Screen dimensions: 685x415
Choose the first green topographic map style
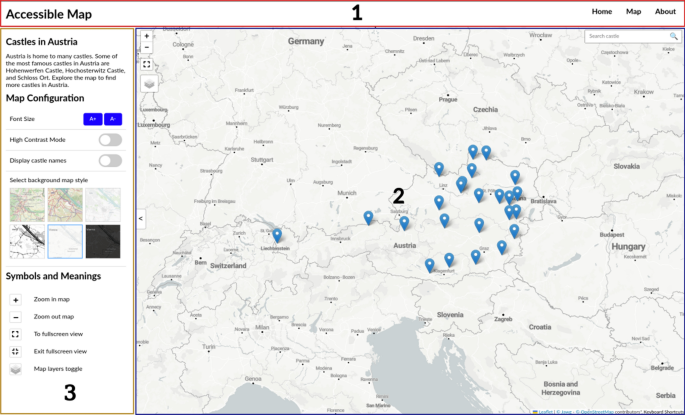27,204
